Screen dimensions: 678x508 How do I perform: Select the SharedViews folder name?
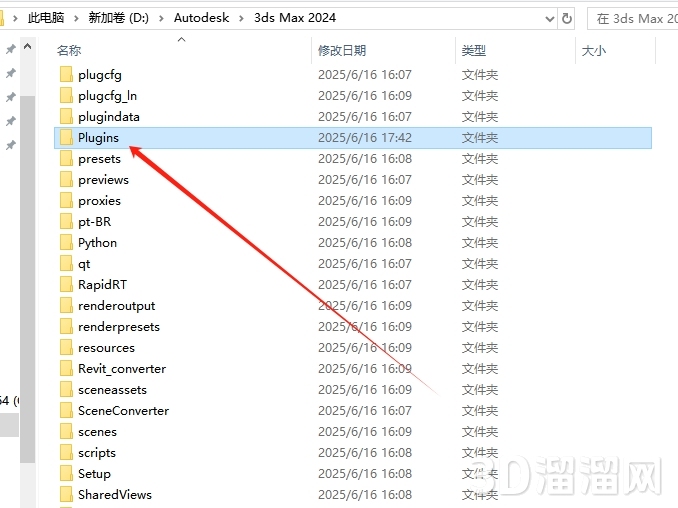(115, 495)
